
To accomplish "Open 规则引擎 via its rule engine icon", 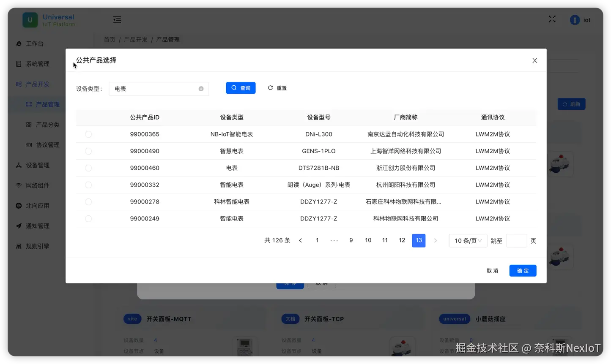I will tap(19, 246).
